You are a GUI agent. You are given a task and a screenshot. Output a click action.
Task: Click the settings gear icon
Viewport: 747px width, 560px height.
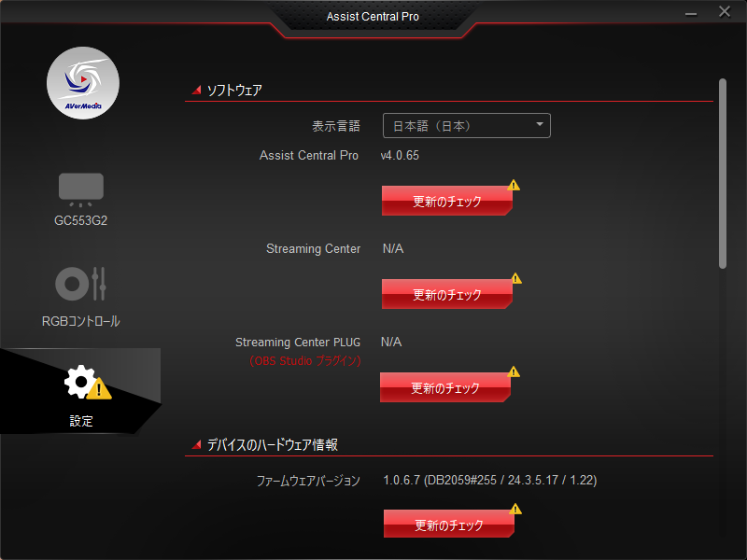click(x=80, y=382)
